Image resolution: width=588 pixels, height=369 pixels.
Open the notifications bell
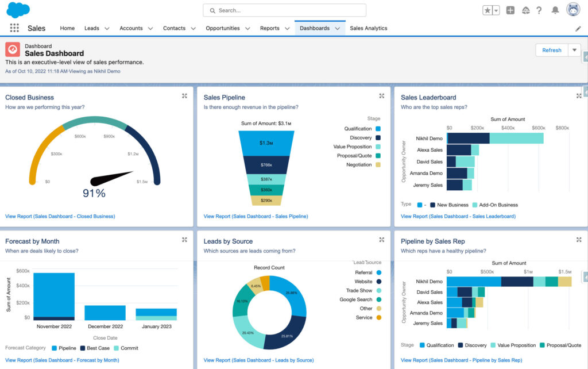(x=555, y=10)
